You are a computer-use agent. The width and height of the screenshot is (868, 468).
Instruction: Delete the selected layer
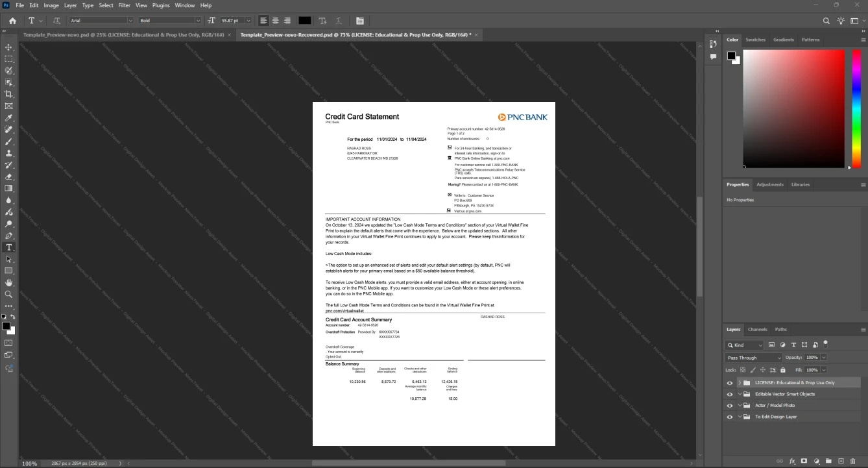coord(853,461)
